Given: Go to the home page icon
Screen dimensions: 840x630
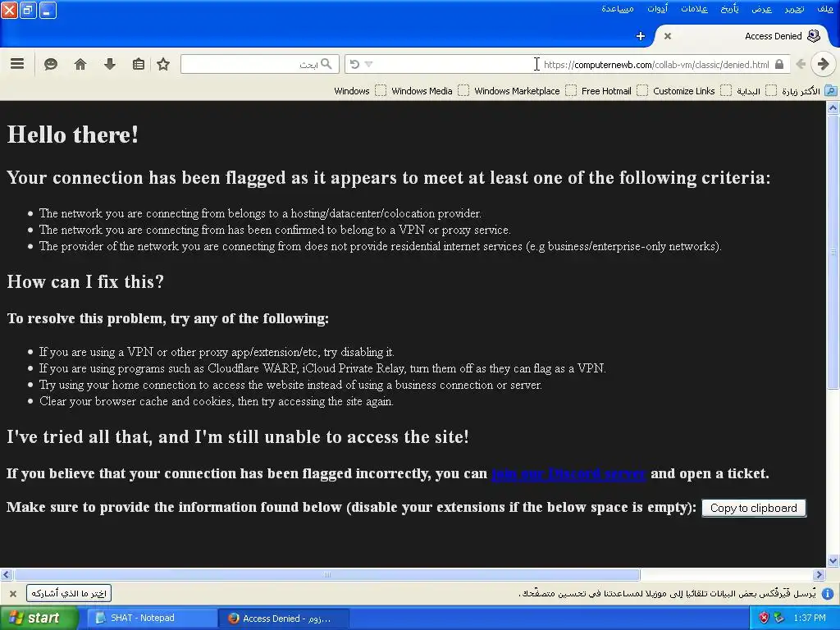Looking at the screenshot, I should tap(80, 64).
